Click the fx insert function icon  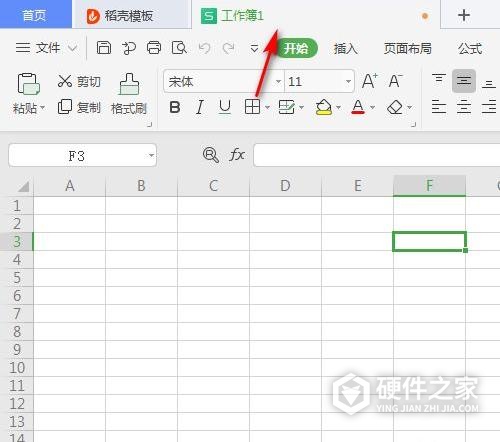237,155
